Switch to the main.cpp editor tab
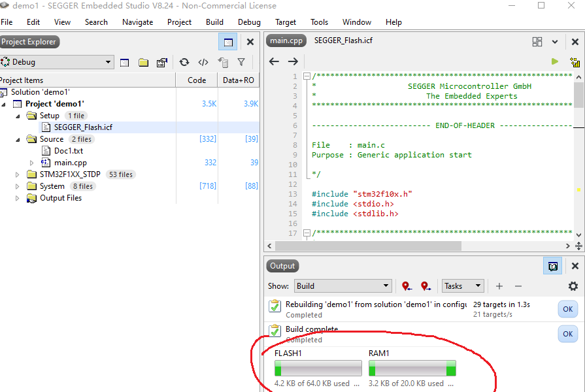The image size is (585, 392). pos(286,41)
